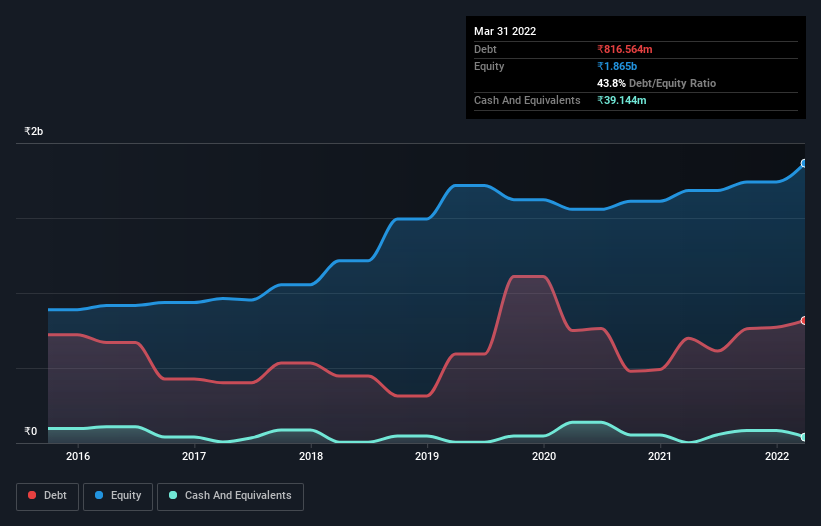Select the teal Cash endpoint marker
The image size is (821, 526).
point(804,437)
